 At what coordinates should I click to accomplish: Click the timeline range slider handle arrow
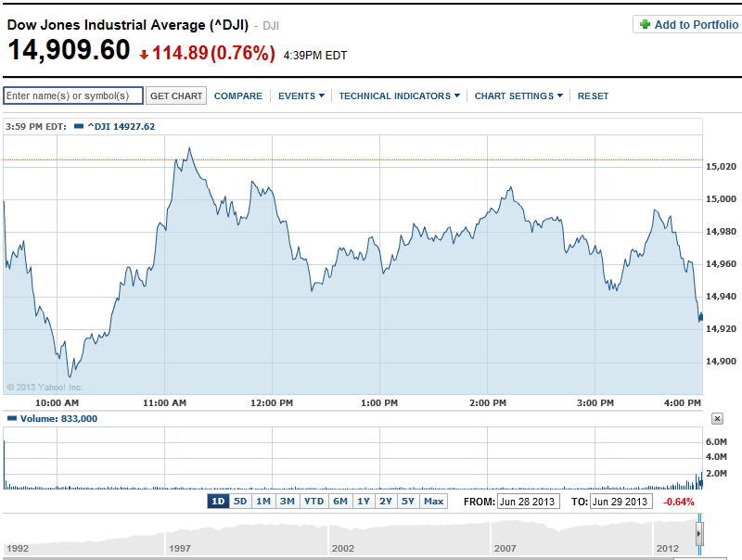[699, 534]
